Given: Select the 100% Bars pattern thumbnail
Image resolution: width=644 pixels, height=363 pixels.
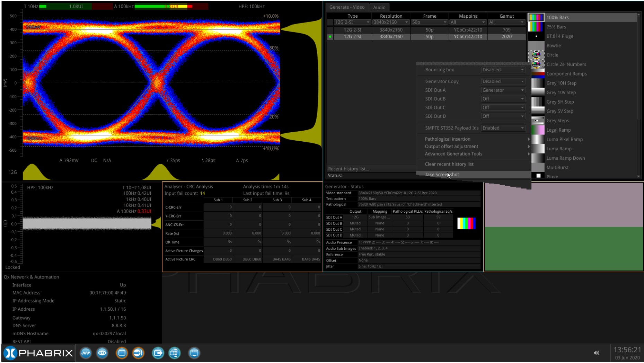Looking at the screenshot, I should (536, 17).
